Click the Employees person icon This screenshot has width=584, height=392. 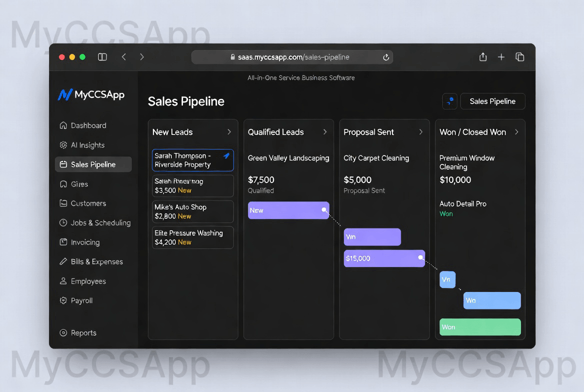[63, 281]
